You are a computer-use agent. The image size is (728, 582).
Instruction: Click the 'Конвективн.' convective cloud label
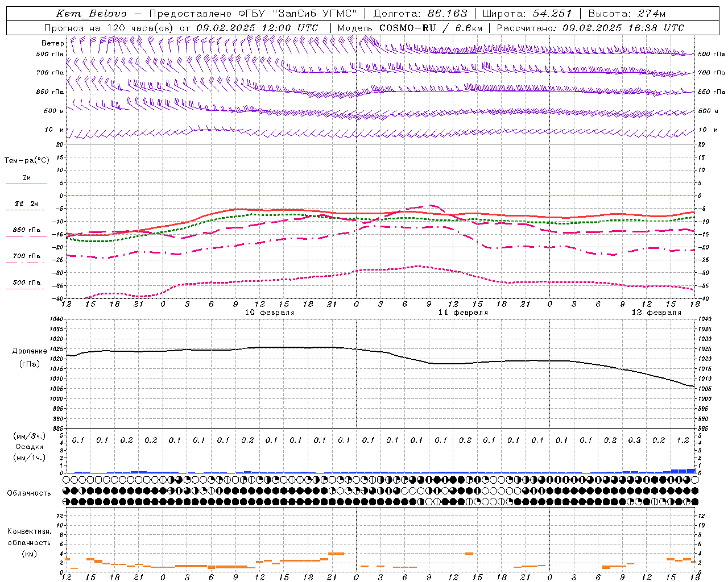click(x=29, y=531)
